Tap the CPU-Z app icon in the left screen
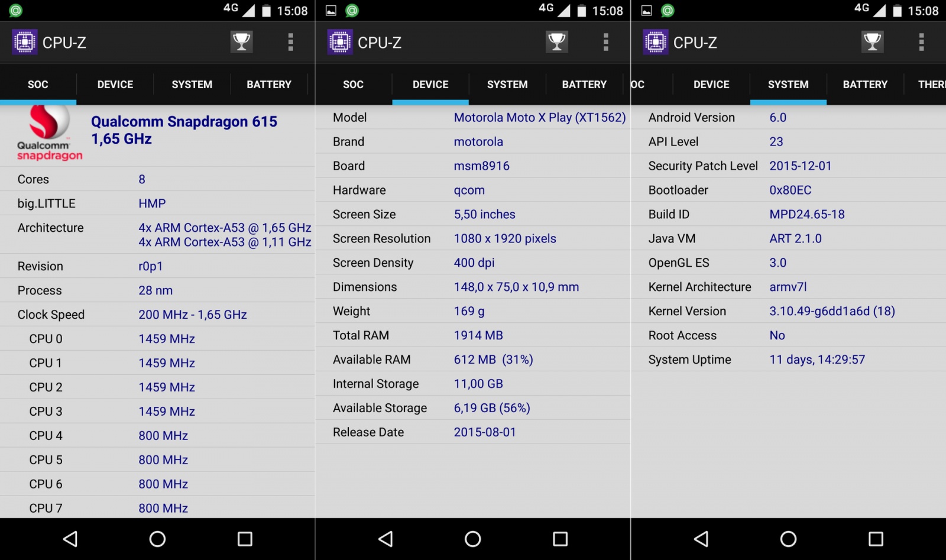 [25, 42]
